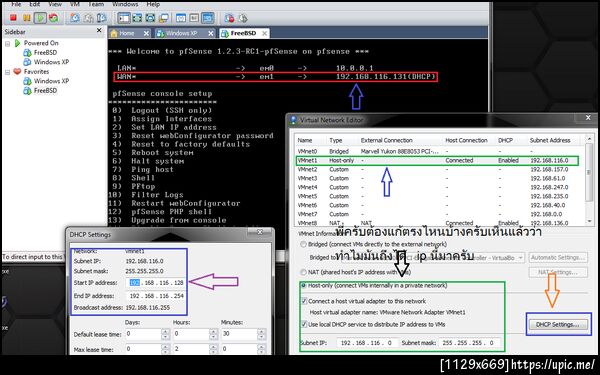Open the Team menu

click(x=96, y=4)
